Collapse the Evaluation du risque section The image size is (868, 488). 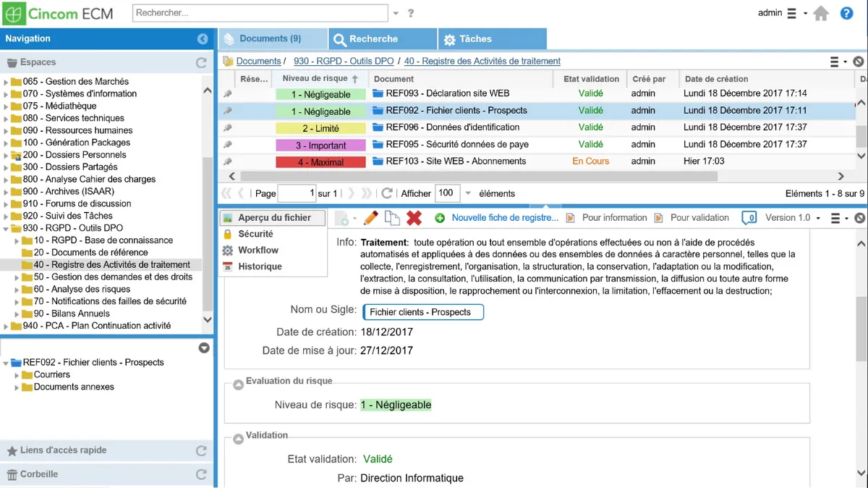238,384
